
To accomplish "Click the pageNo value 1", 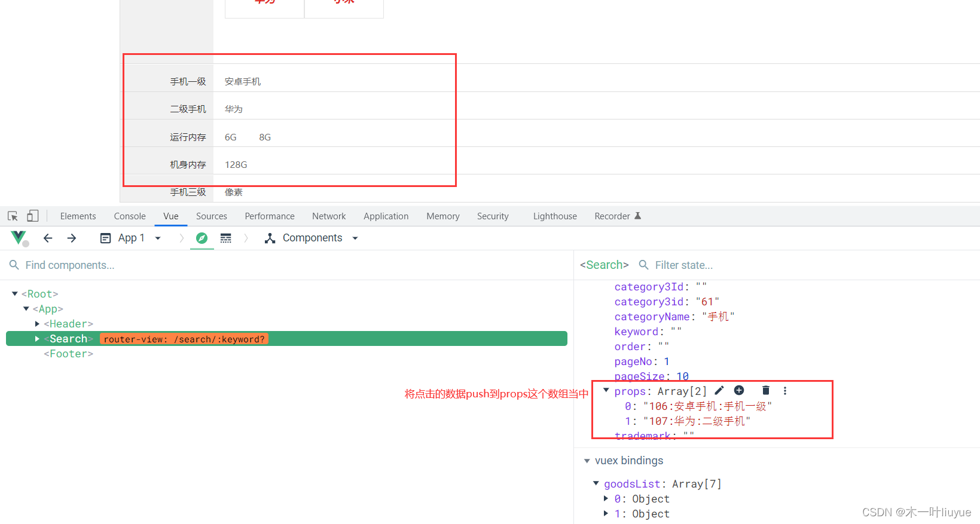I will (667, 361).
